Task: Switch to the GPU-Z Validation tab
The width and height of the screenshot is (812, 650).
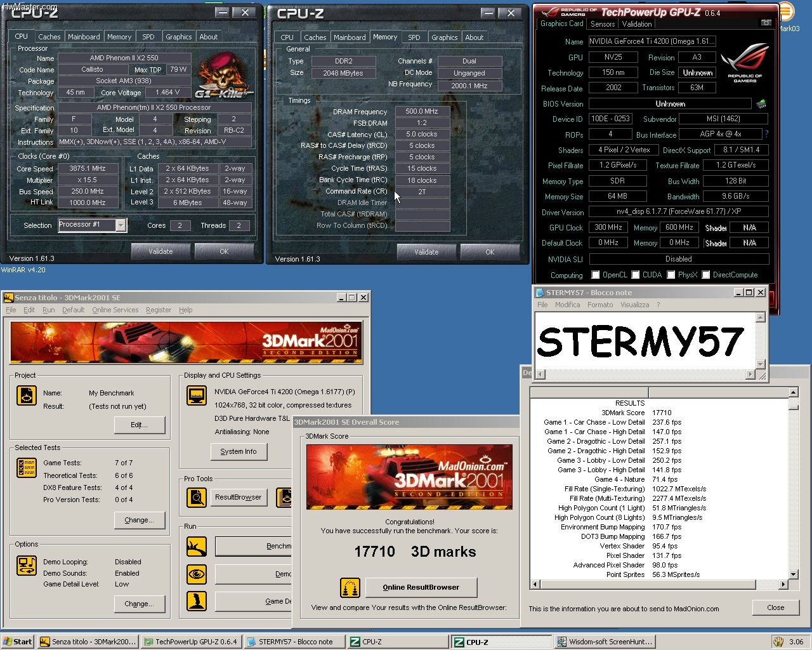Action: (636, 24)
